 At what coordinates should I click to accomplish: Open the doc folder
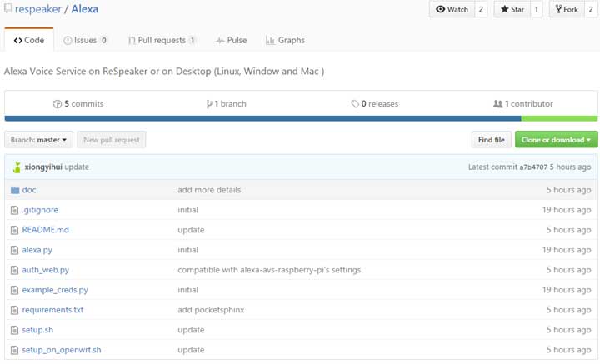tap(29, 190)
